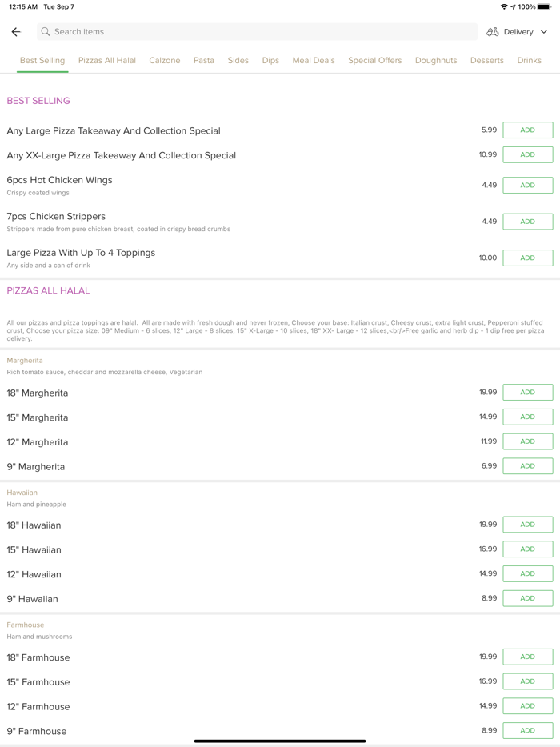
Task: Tap the battery status icon
Action: (x=544, y=6)
